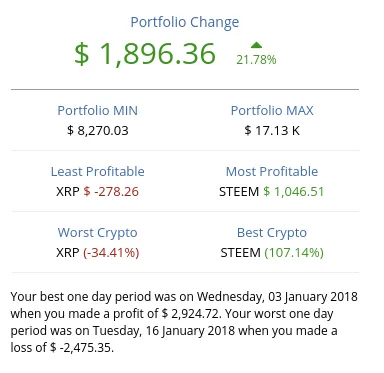Select the Portfolio Change heading
The width and height of the screenshot is (384, 373).
pos(185,22)
